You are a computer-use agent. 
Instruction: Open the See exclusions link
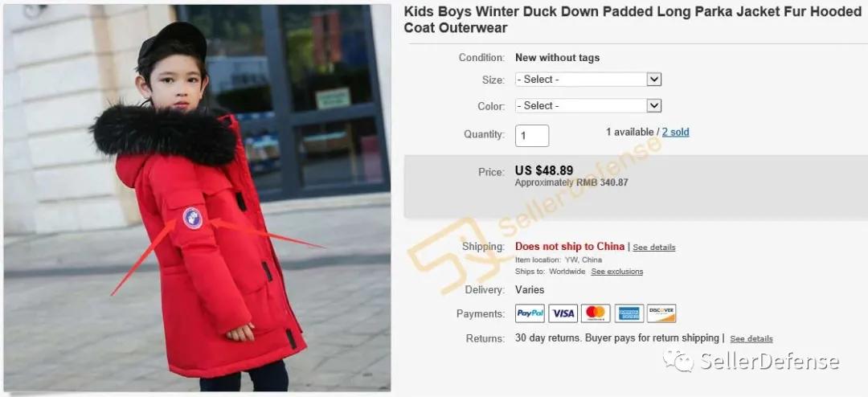(x=616, y=272)
